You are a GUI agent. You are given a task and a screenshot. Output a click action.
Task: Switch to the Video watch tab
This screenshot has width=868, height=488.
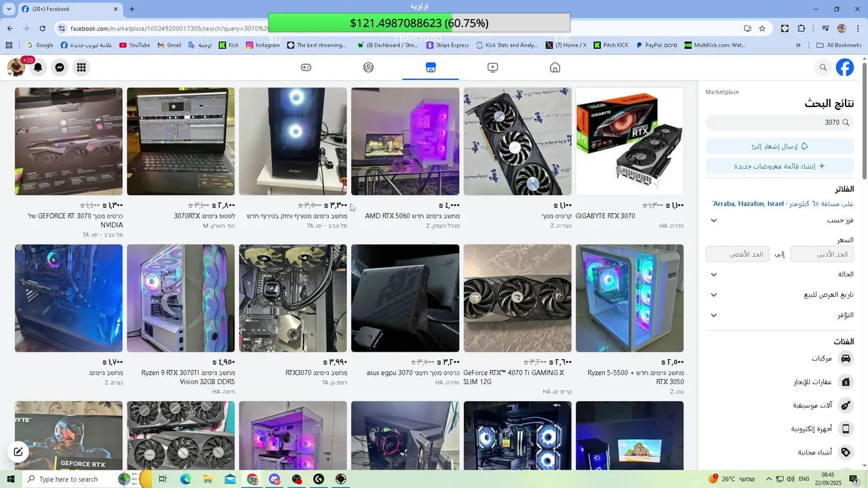click(492, 67)
